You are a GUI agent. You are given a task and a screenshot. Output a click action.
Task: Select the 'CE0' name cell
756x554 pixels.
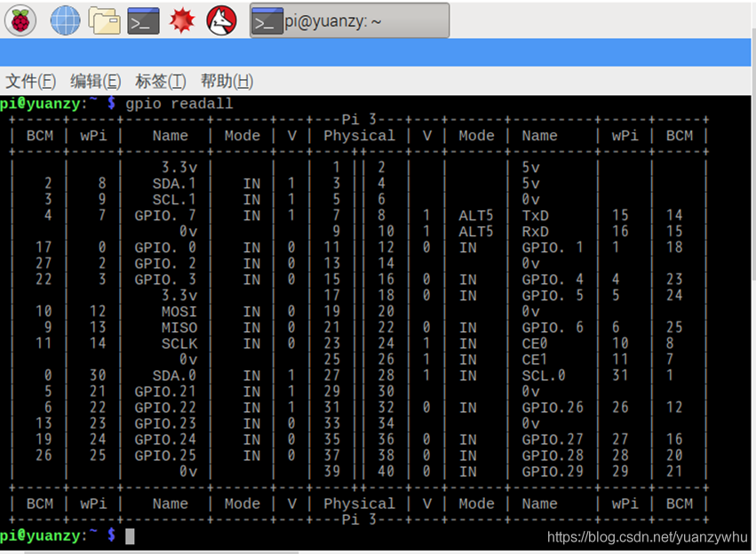click(535, 344)
